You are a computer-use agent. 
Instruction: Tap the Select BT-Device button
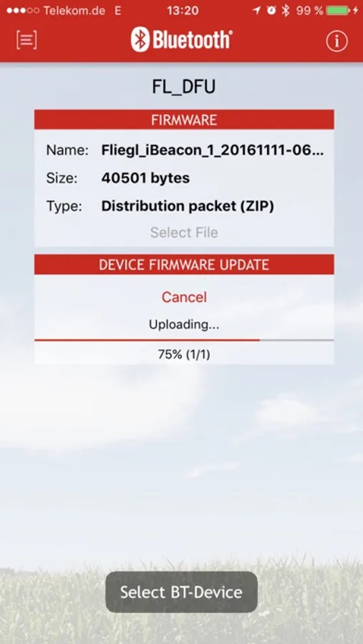(x=181, y=592)
